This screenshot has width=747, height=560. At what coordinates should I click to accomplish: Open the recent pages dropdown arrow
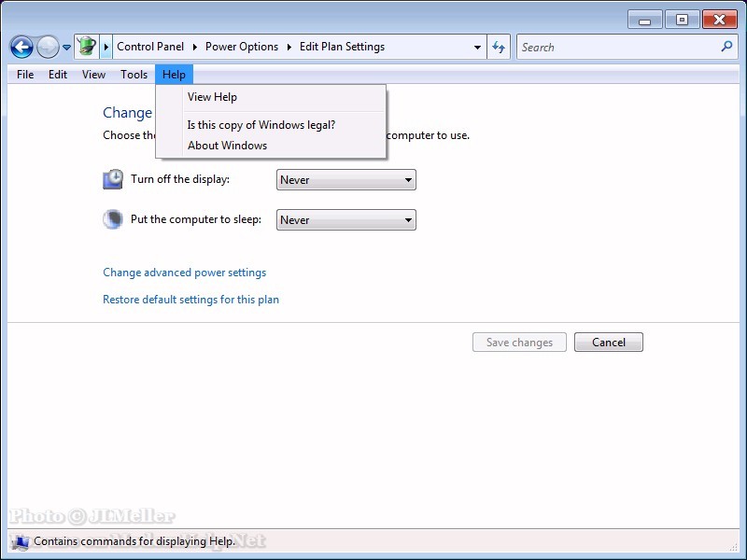point(66,48)
